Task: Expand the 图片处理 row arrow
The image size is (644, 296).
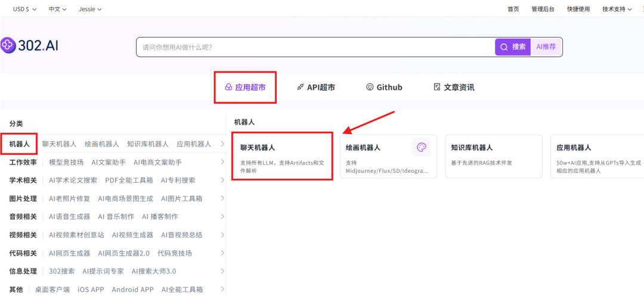Action: pyautogui.click(x=222, y=198)
